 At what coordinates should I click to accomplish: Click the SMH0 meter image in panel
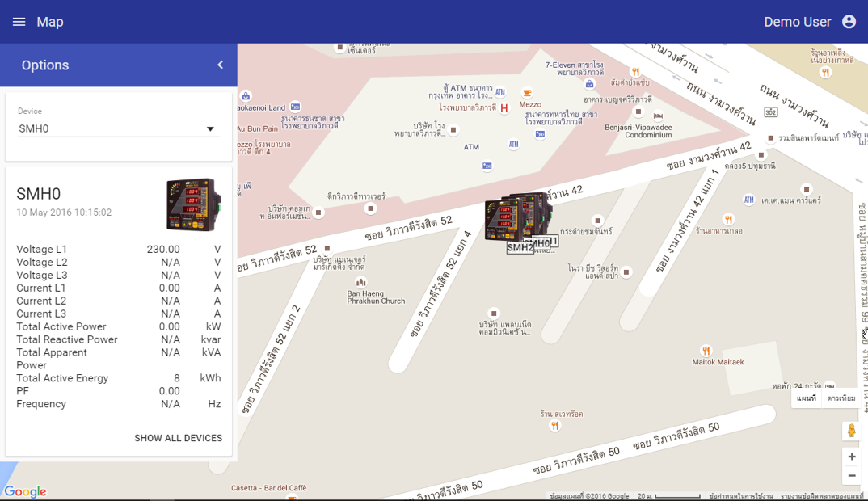pyautogui.click(x=192, y=204)
